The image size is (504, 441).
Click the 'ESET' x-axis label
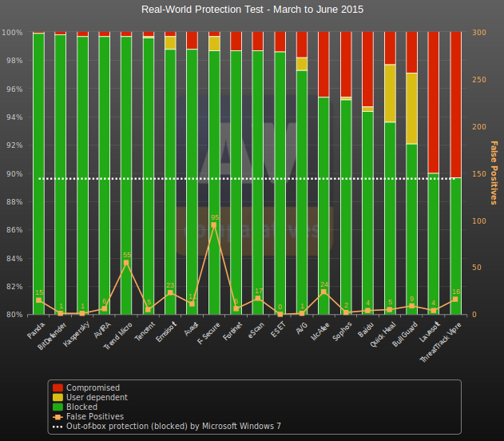coord(278,329)
